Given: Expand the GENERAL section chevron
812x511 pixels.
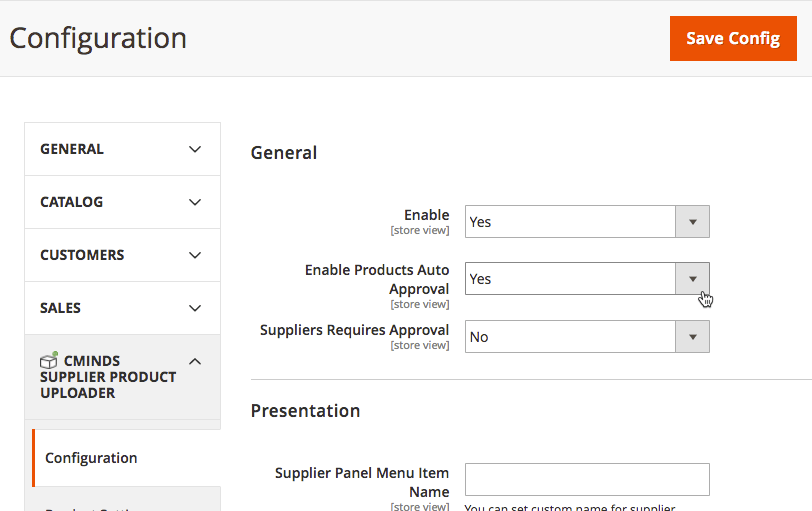Looking at the screenshot, I should (x=195, y=149).
